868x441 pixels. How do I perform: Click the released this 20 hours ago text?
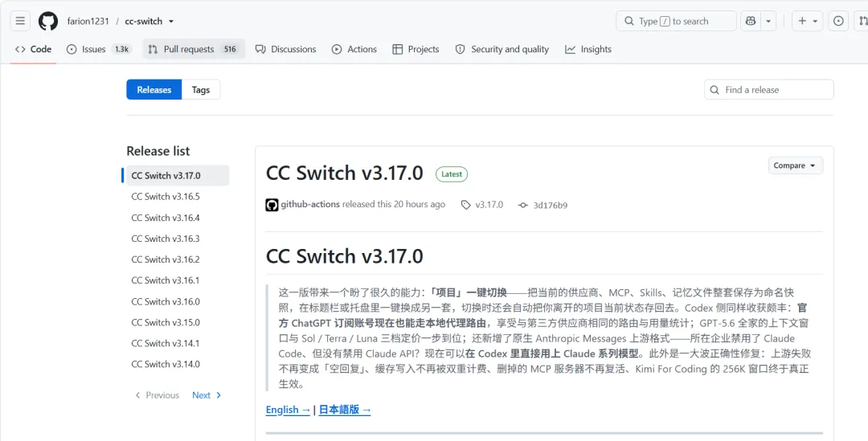tap(394, 204)
